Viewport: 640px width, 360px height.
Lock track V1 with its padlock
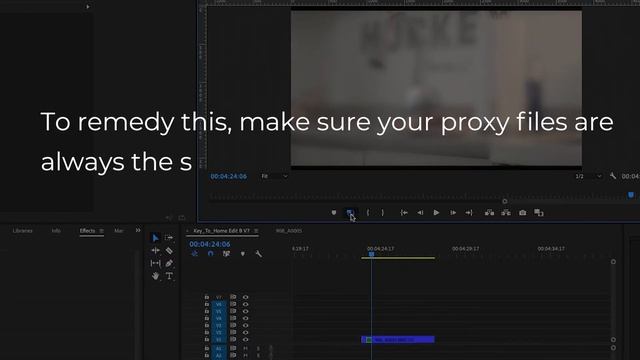[207, 340]
